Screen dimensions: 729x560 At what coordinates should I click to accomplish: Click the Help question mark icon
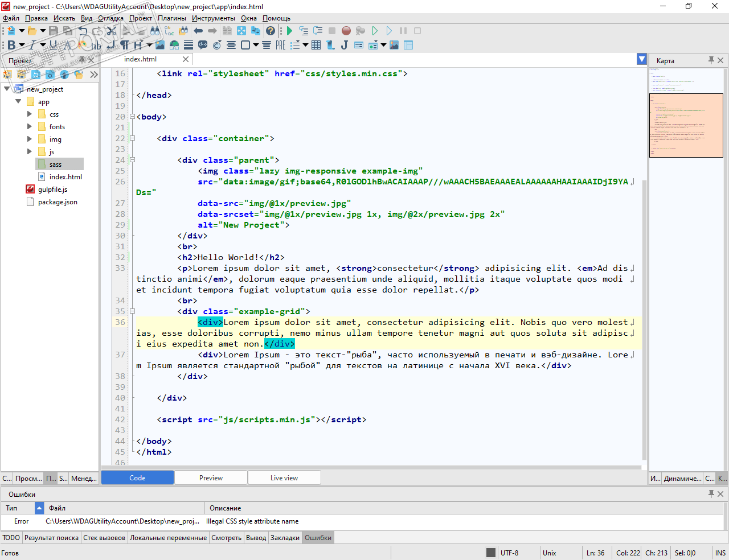click(271, 31)
